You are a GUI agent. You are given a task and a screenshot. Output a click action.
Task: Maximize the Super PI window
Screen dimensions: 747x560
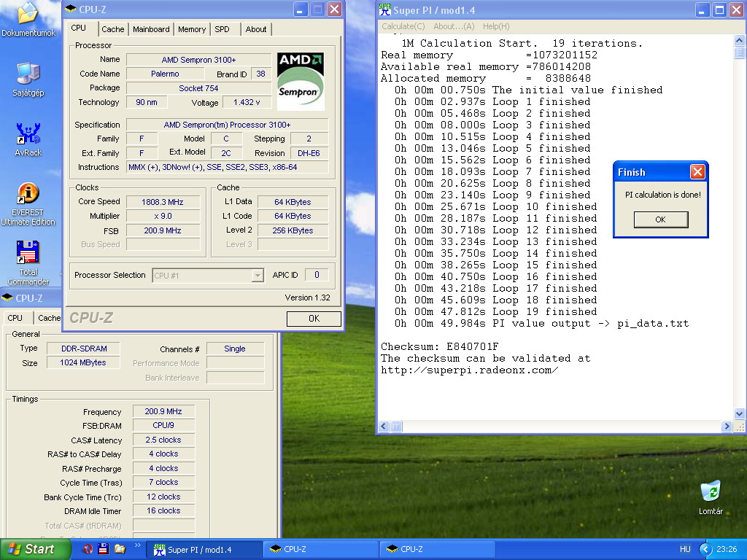pos(720,10)
